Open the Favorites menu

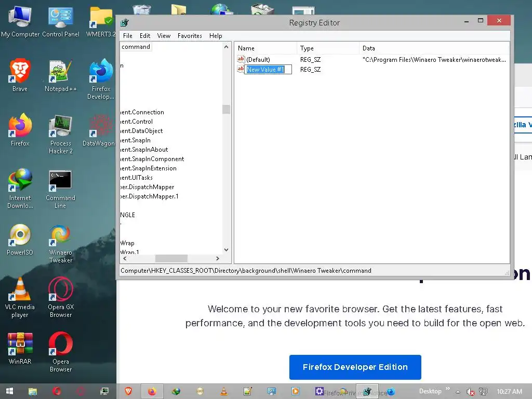click(190, 36)
